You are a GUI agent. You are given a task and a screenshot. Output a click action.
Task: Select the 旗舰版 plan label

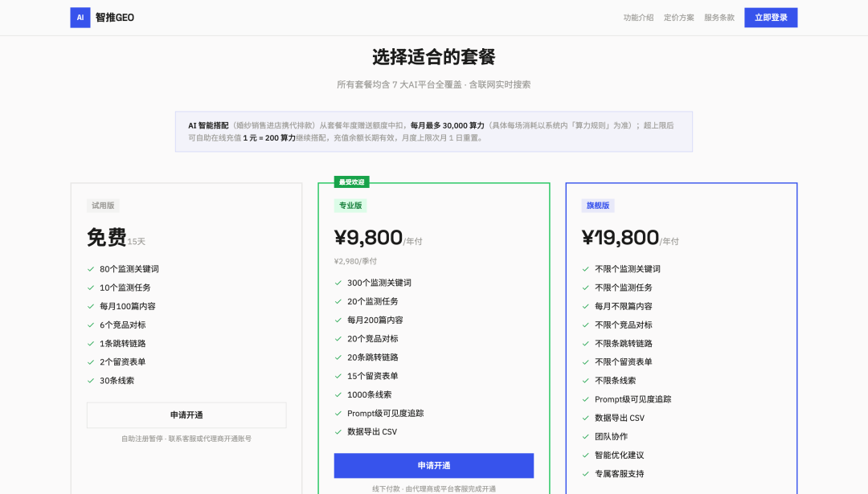pos(598,206)
